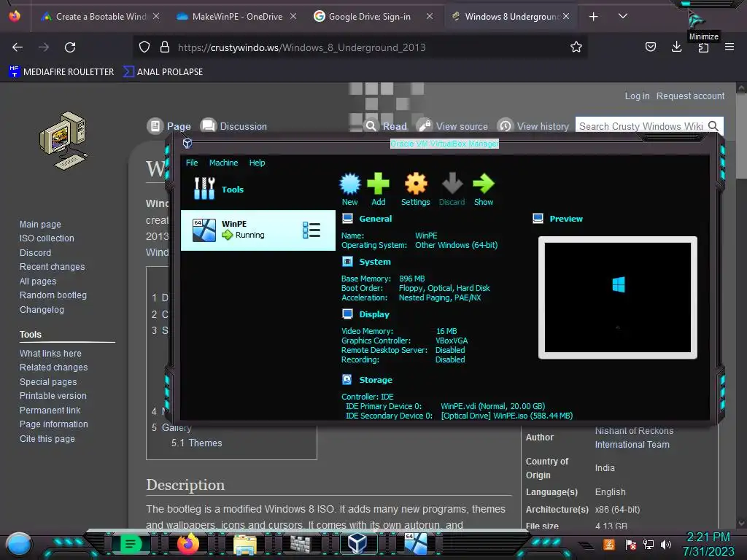
Task: Click the General section monitor icon
Action: click(x=348, y=219)
